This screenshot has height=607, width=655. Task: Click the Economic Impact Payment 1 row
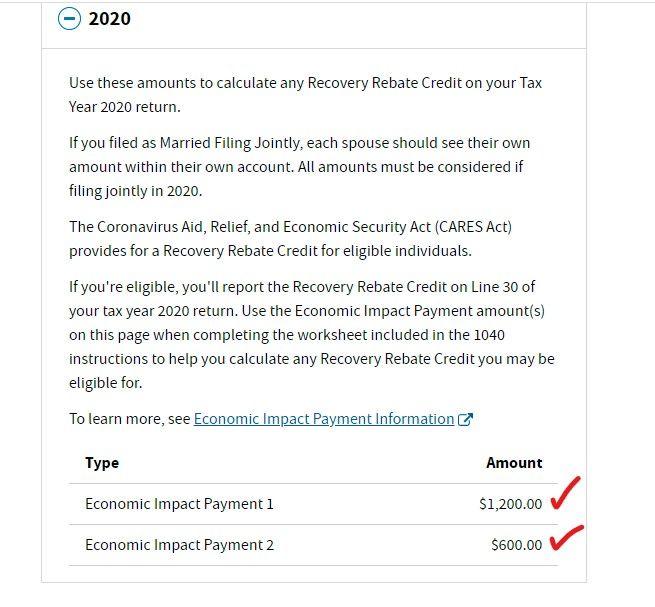click(313, 504)
